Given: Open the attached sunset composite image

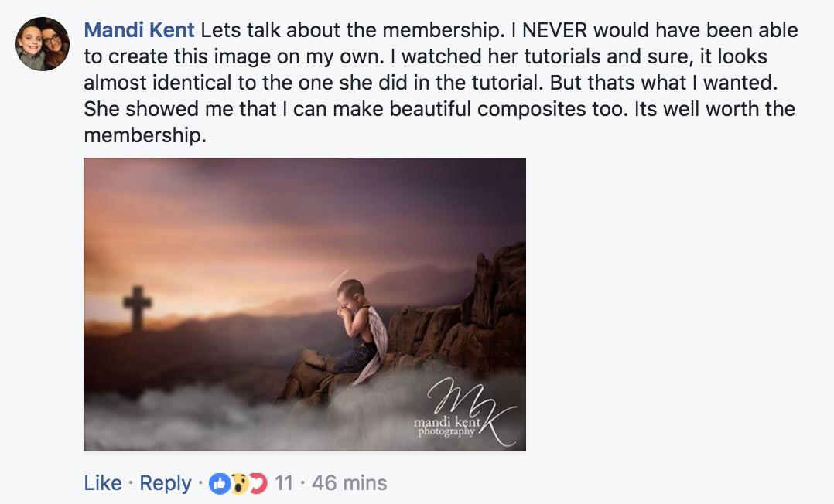Looking at the screenshot, I should [305, 305].
